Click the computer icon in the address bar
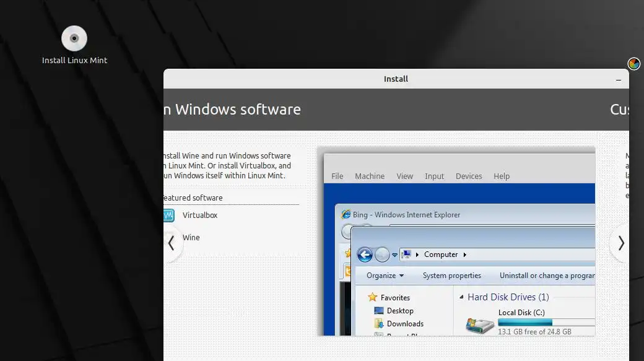Viewport: 644px width, 361px height. click(406, 254)
